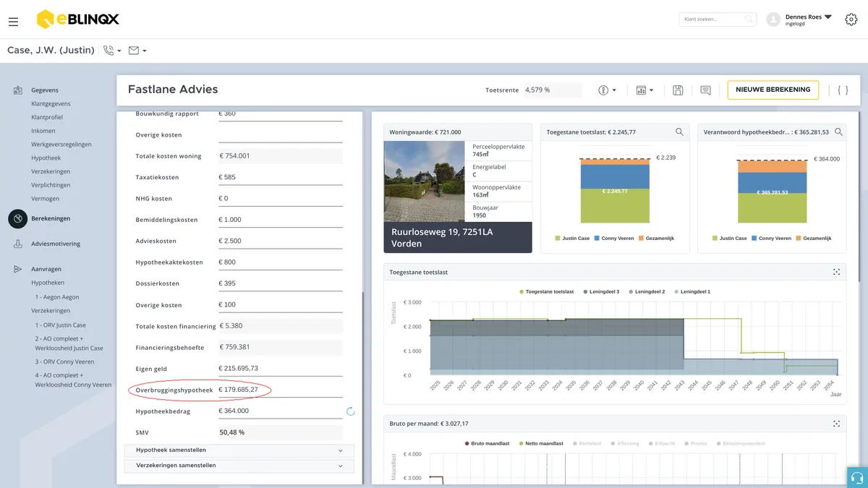Zoom the Toegestane toetslast summary card
Image resolution: width=868 pixels, height=488 pixels.
[x=679, y=132]
